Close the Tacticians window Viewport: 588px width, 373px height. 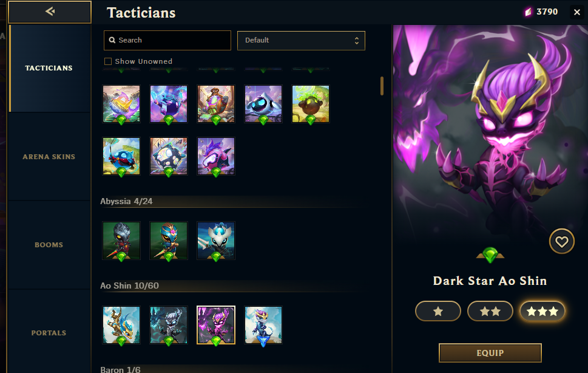(577, 12)
